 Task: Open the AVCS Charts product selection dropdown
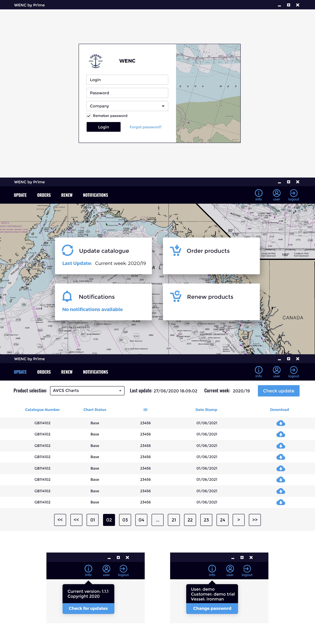point(87,391)
